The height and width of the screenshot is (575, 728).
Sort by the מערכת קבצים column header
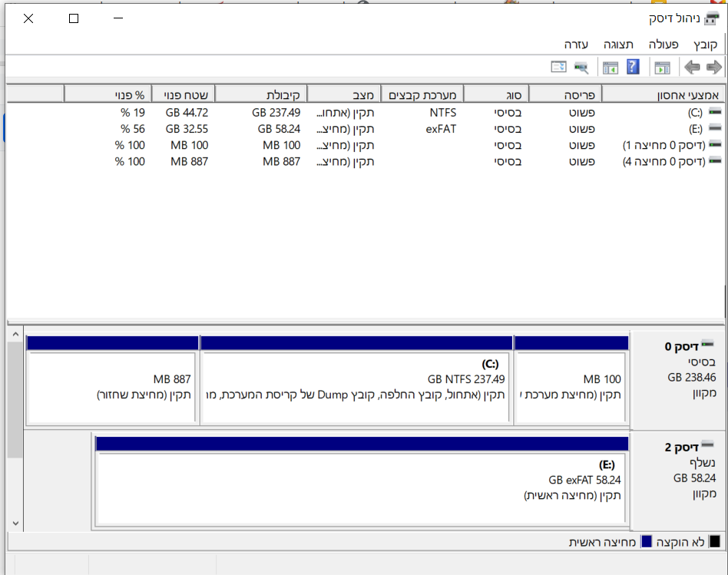click(422, 94)
